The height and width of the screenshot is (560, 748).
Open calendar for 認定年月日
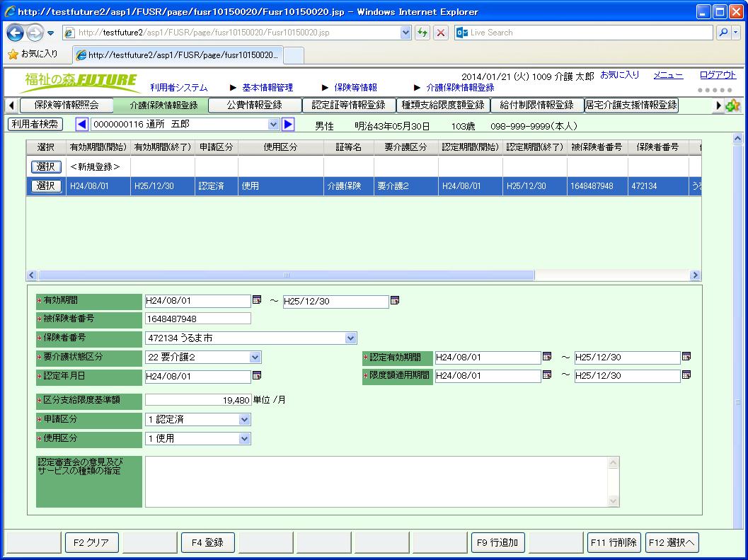point(257,375)
